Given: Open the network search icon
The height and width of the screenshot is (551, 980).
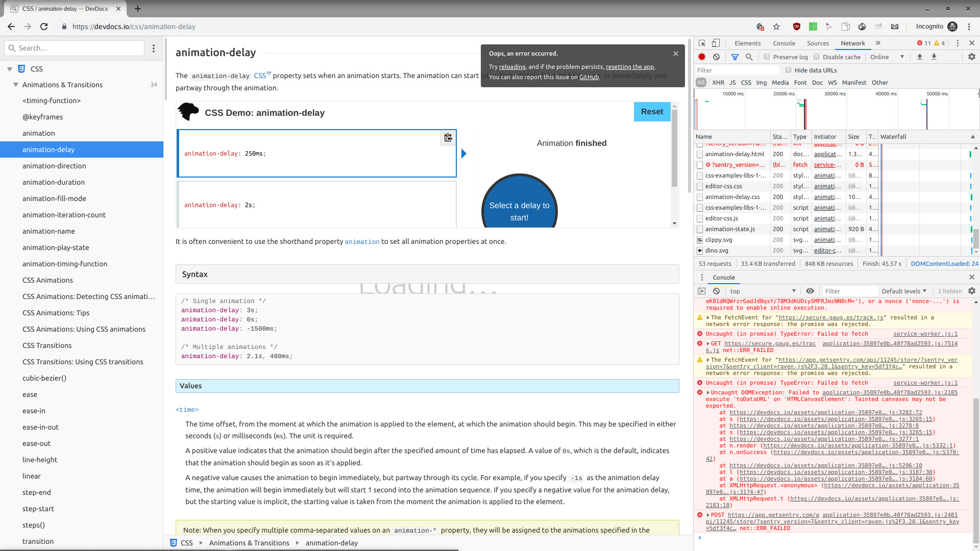Looking at the screenshot, I should click(x=749, y=57).
